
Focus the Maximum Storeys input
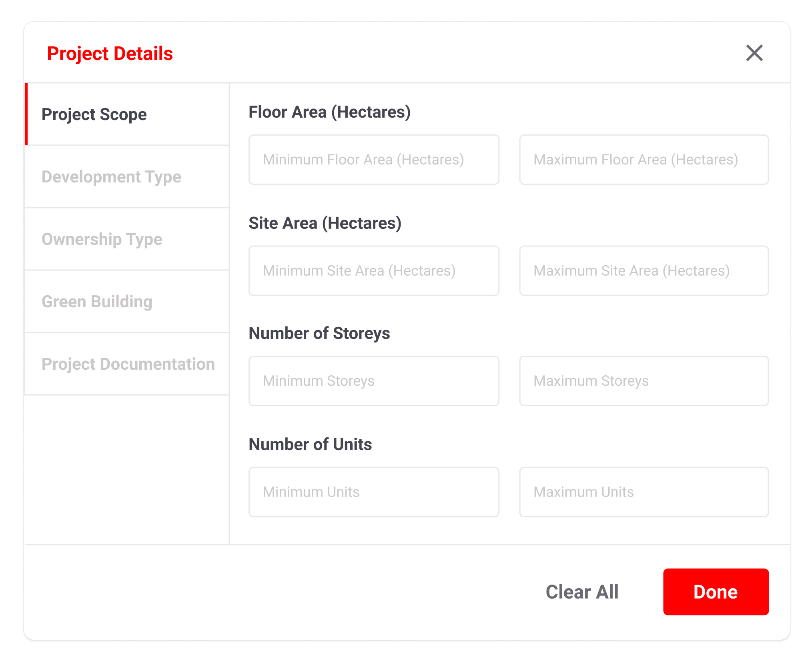(x=644, y=381)
